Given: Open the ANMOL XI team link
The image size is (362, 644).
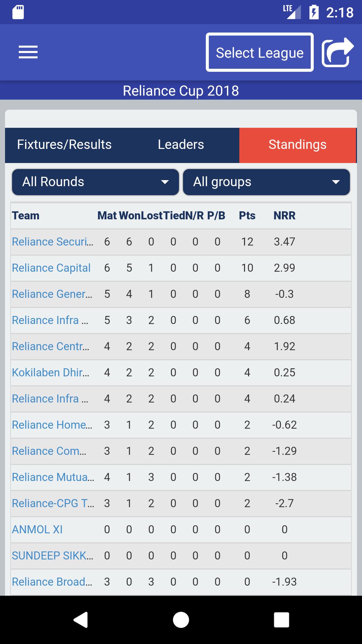Looking at the screenshot, I should tap(37, 530).
